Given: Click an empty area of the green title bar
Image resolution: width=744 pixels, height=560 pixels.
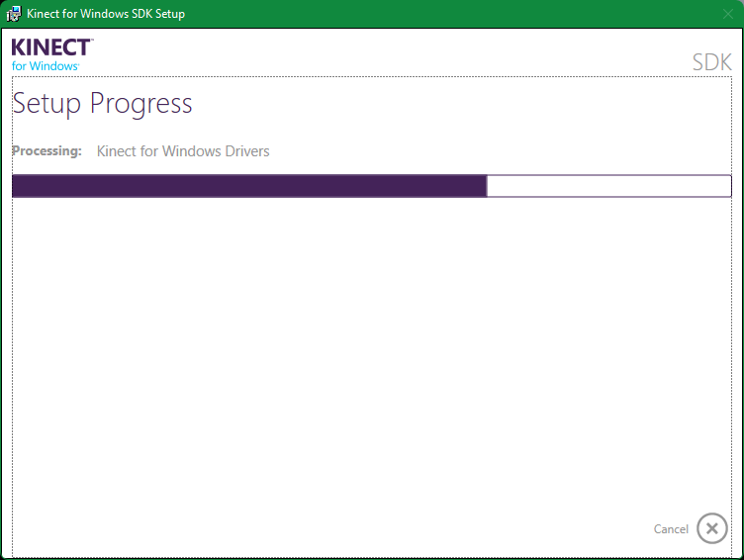Looking at the screenshot, I should pyautogui.click(x=445, y=14).
